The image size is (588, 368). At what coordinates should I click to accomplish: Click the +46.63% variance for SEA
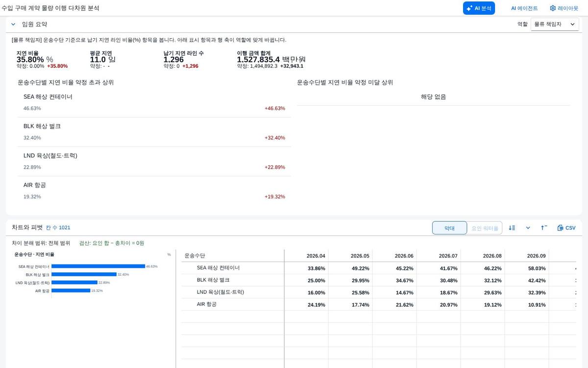pos(274,108)
